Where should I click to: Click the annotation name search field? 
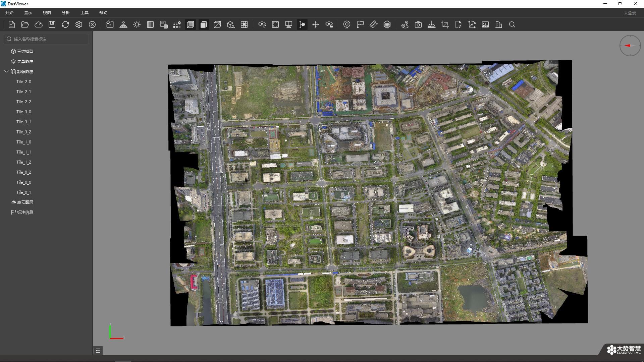pyautogui.click(x=46, y=39)
